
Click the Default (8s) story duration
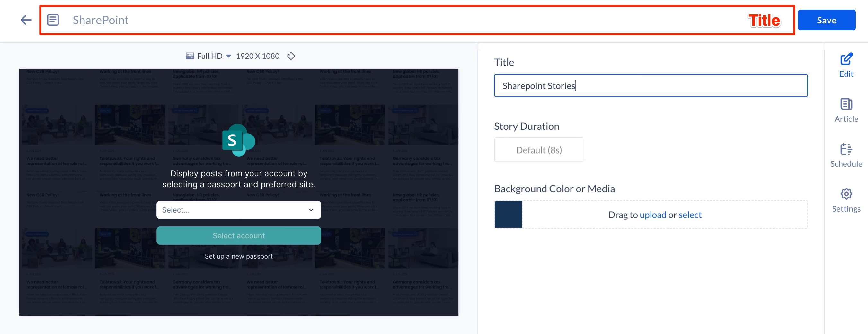(539, 150)
